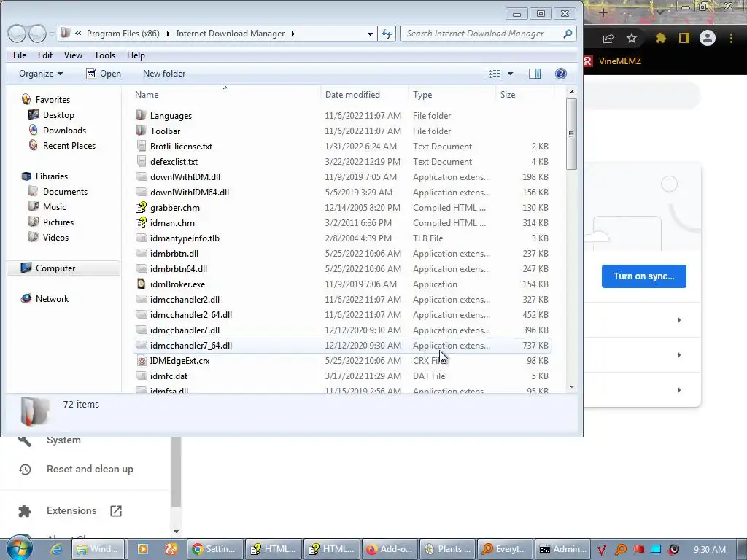
Task: Select the Toolbar folder icon
Action: (141, 131)
